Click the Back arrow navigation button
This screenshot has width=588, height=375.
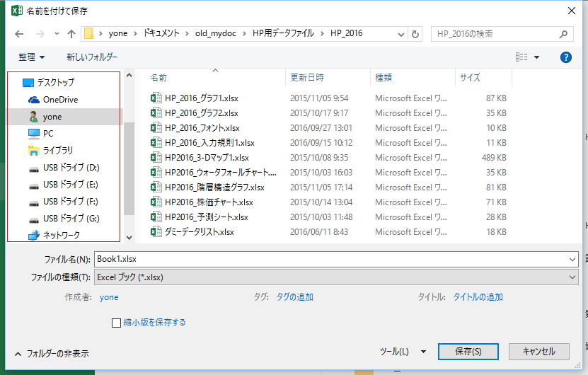19,34
